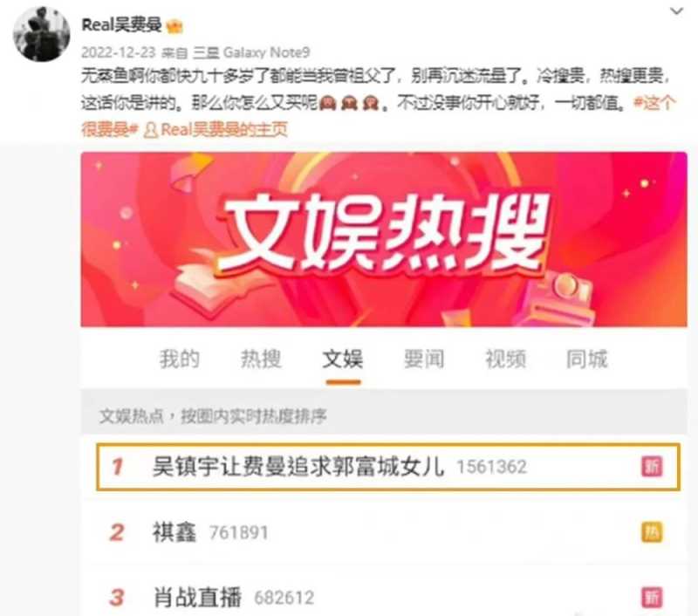Switch to the 热搜 tab

(x=261, y=359)
